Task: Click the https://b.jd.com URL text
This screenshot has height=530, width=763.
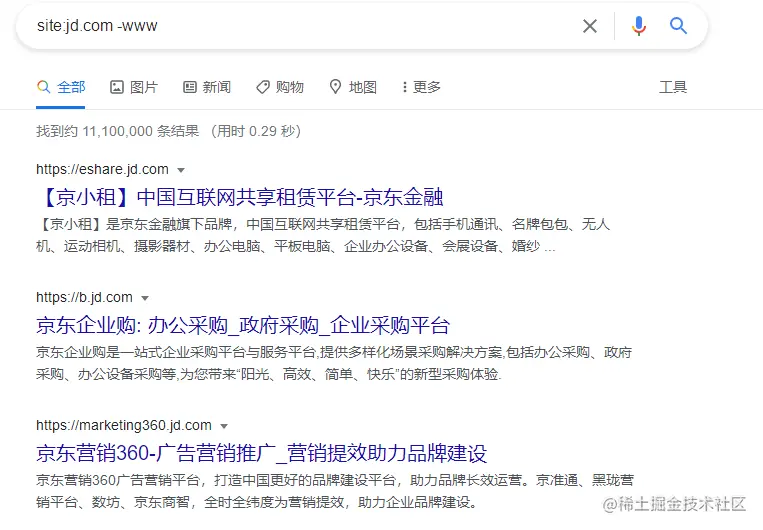Action: pyautogui.click(x=84, y=297)
